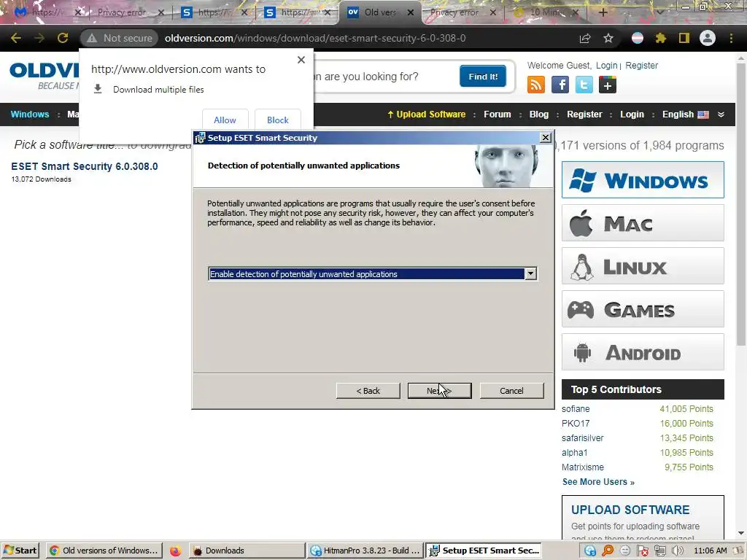Click the Find It! search button
The image size is (747, 560).
[x=483, y=76]
